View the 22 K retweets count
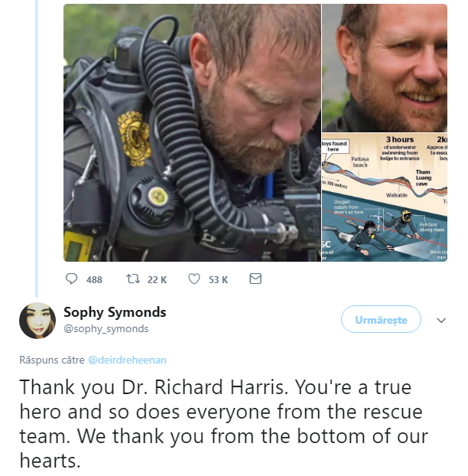Image resolution: width=468 pixels, height=476 pixels. (x=157, y=279)
